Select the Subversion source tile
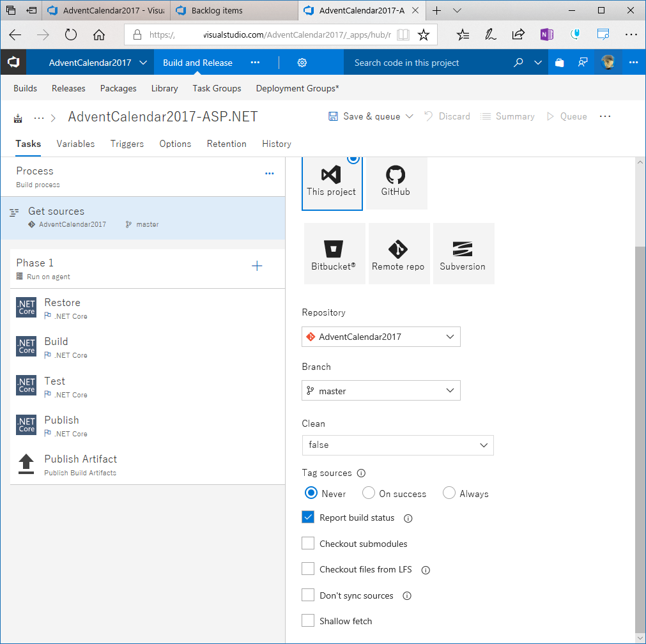646x644 pixels. pos(463,254)
